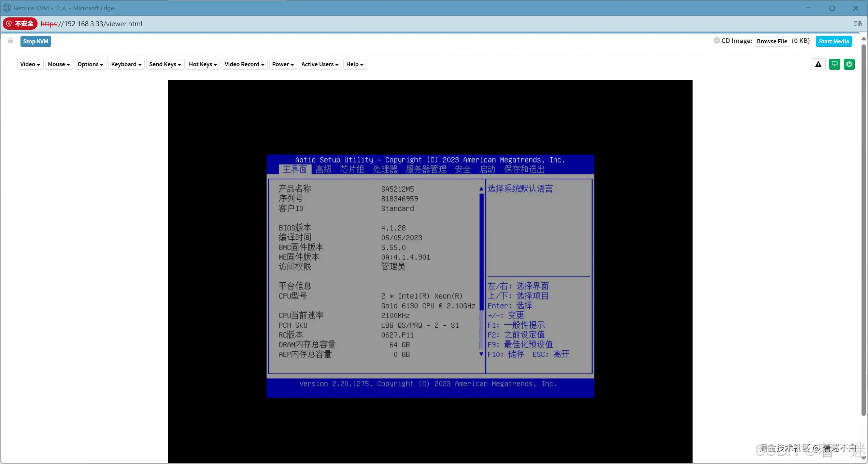Expand the Send Keys dropdown
The width and height of the screenshot is (868, 464).
[x=165, y=64]
